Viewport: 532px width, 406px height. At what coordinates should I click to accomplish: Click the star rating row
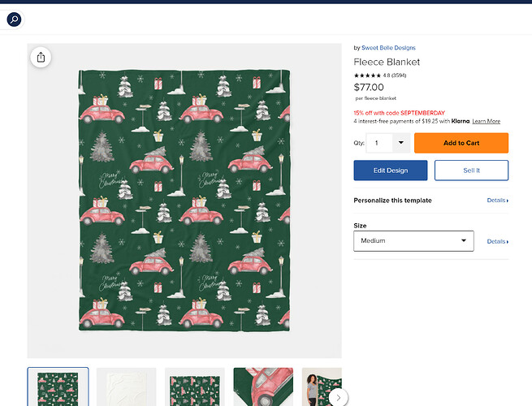point(379,76)
